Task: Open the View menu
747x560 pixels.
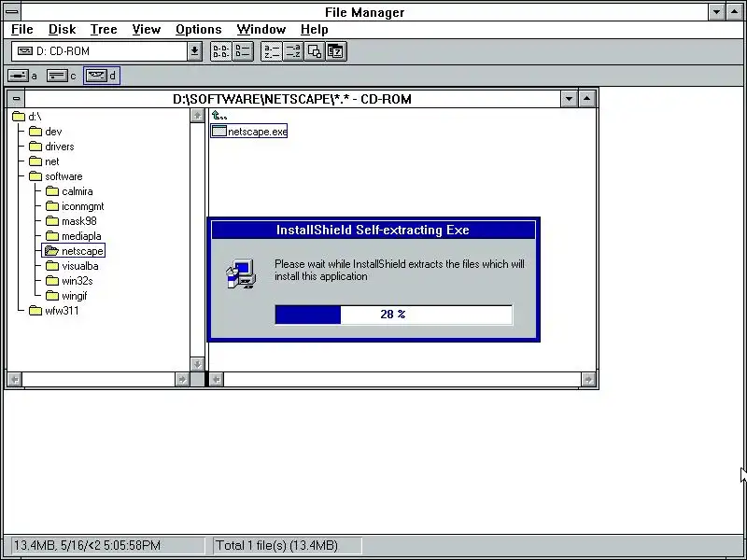Action: pos(147,30)
